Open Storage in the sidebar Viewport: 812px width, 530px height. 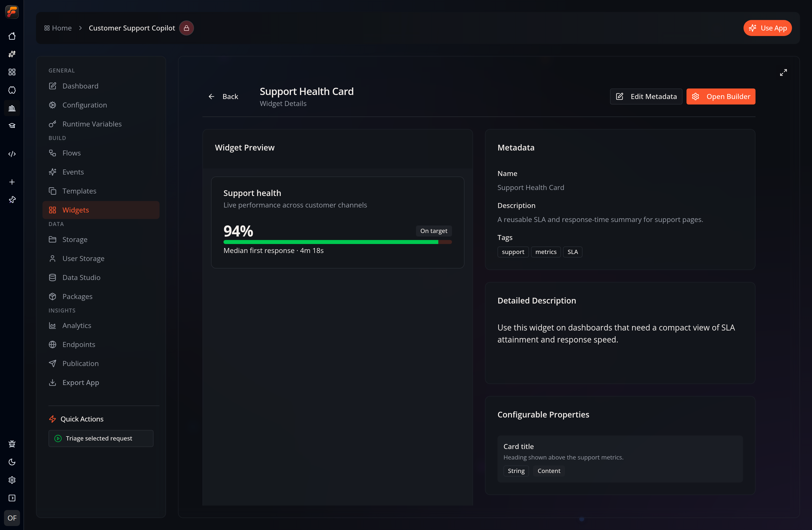101,239
